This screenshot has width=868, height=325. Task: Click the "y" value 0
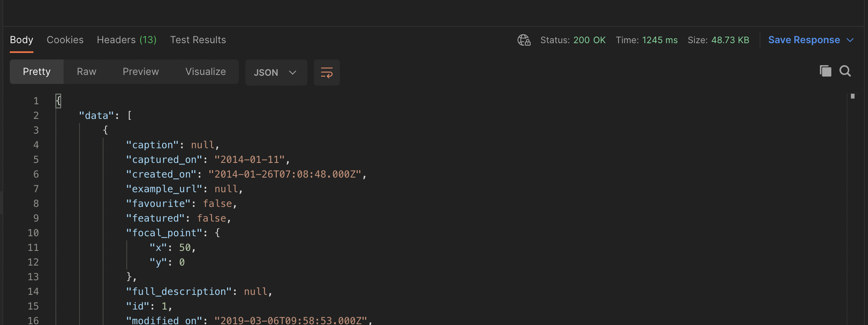point(182,262)
